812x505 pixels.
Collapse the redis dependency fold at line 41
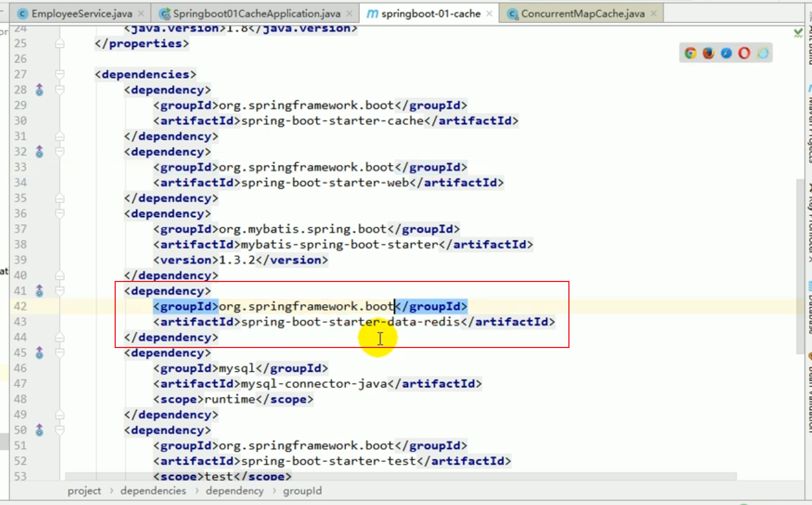click(x=60, y=291)
